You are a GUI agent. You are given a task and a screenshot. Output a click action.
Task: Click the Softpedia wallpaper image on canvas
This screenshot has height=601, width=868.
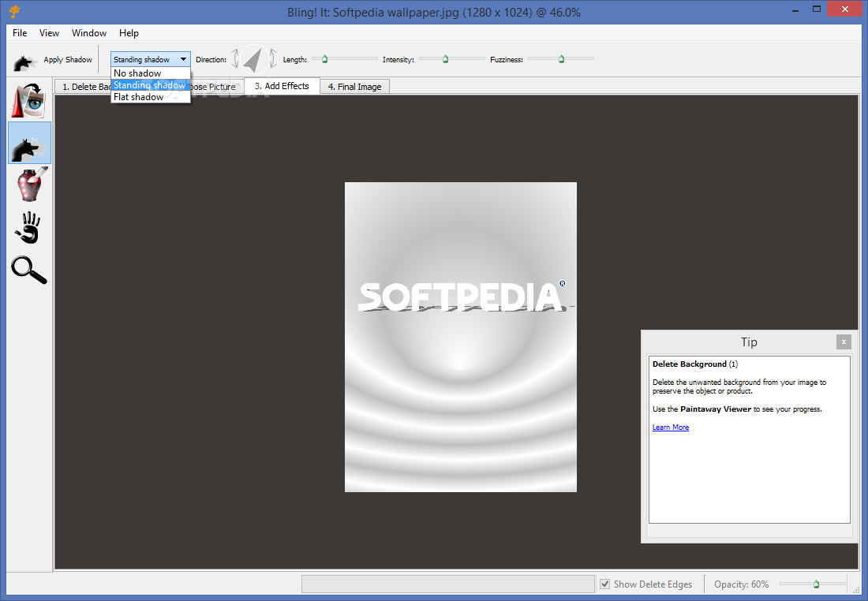pyautogui.click(x=461, y=337)
